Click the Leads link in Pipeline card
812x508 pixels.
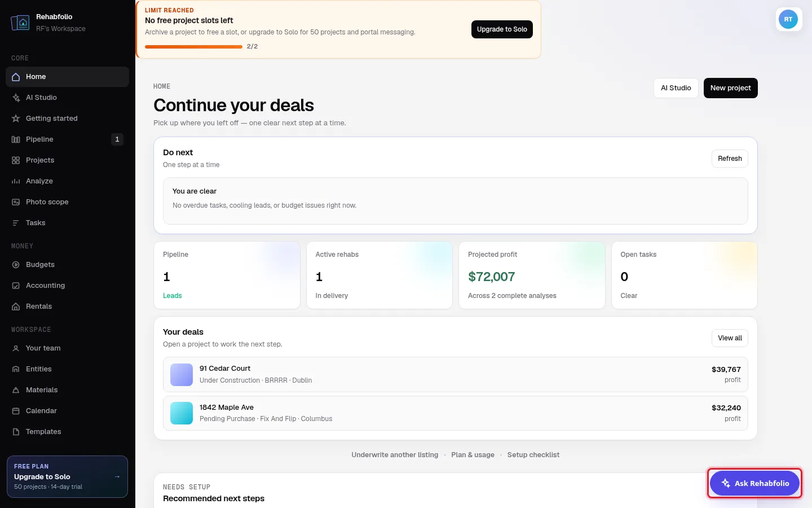click(172, 296)
